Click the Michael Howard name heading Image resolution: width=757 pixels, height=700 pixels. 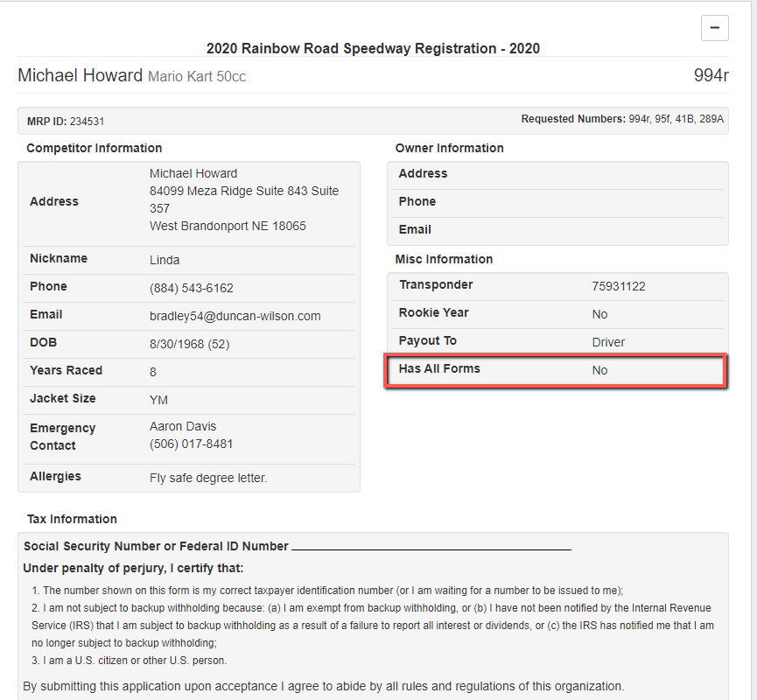pyautogui.click(x=80, y=75)
